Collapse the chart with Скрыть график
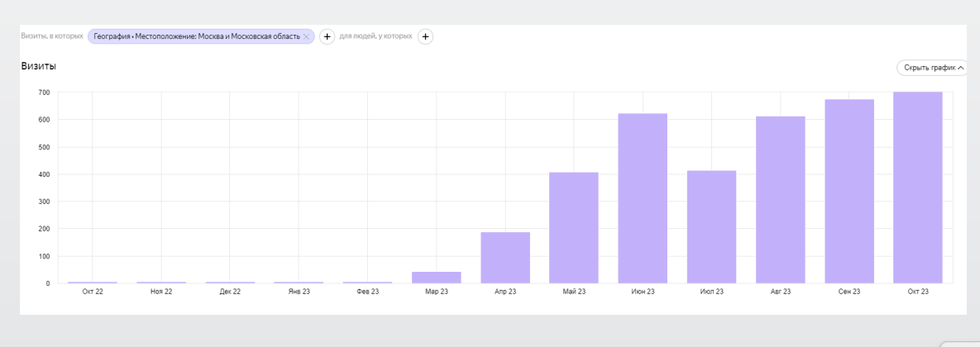The width and height of the screenshot is (980, 347). click(934, 68)
